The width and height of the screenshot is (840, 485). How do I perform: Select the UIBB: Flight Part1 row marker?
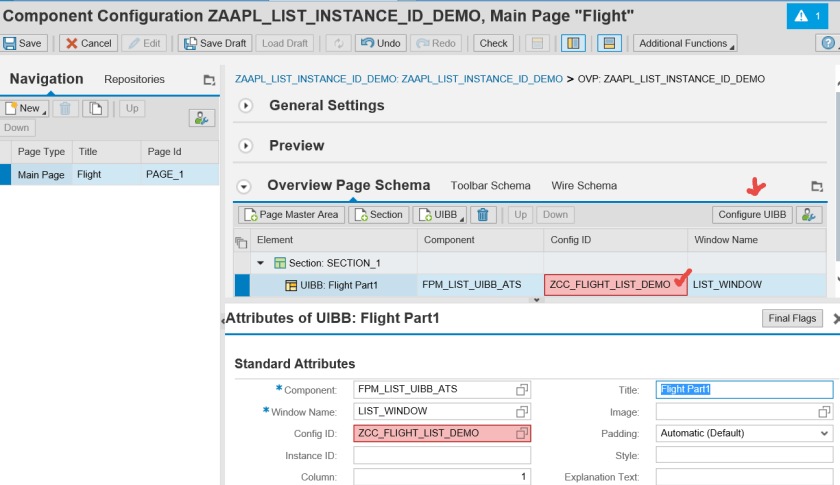tap(242, 285)
